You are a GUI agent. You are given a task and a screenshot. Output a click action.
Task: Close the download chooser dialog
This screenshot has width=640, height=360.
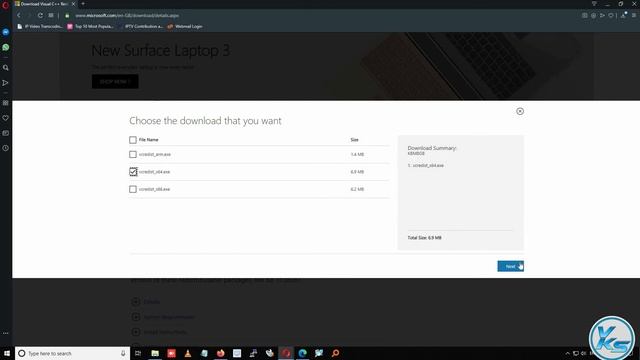click(520, 111)
